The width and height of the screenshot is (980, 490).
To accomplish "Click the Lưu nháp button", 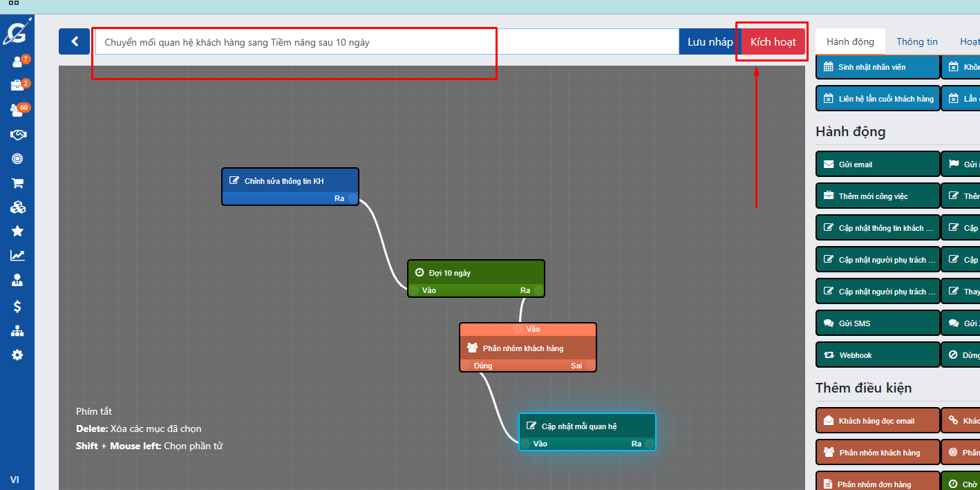I will pos(710,41).
